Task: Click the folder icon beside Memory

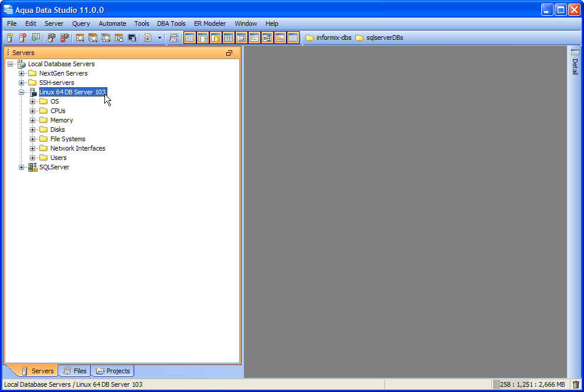Action: point(43,120)
